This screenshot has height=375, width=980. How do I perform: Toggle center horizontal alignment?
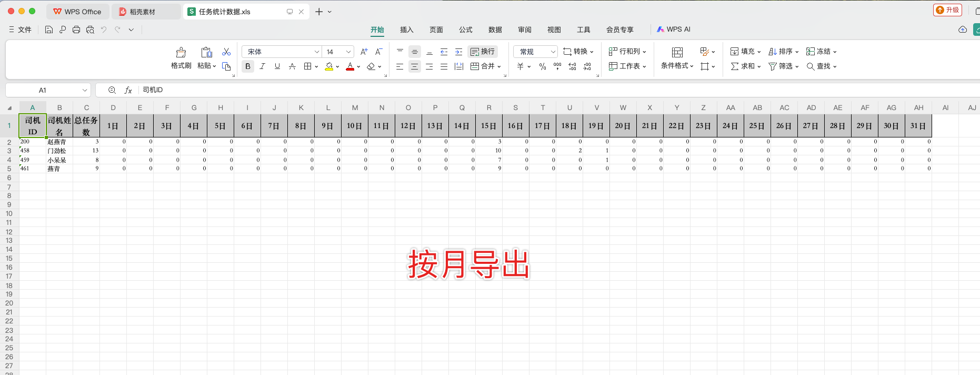[415, 66]
